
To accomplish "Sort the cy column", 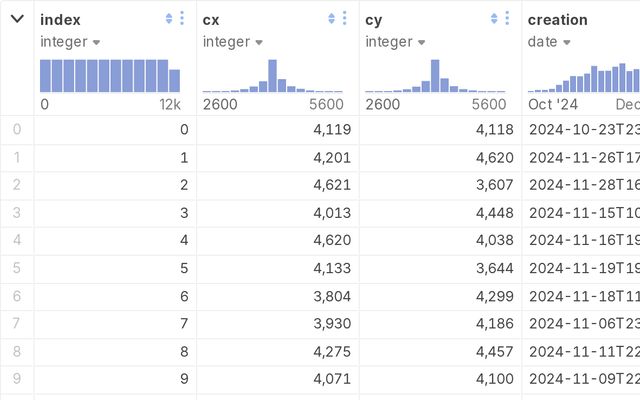I will 494,19.
